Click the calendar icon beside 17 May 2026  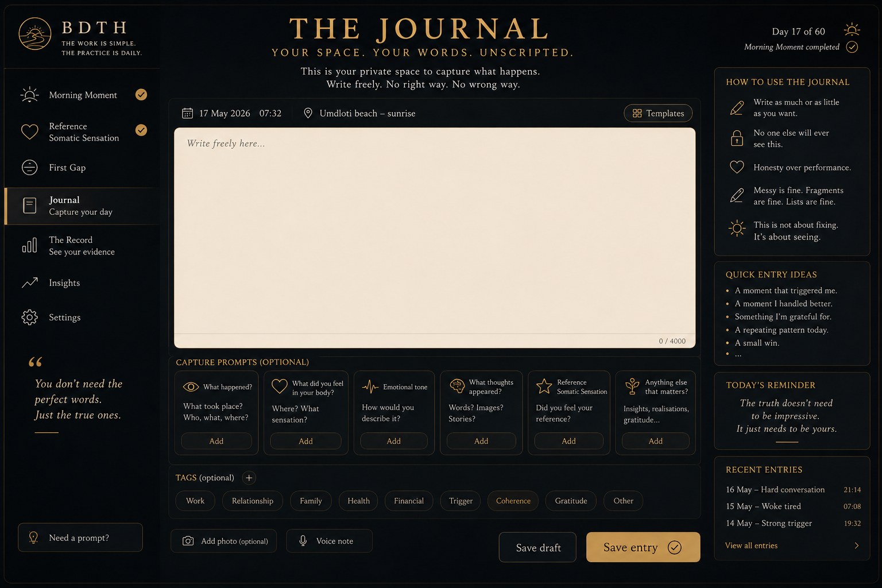click(187, 113)
